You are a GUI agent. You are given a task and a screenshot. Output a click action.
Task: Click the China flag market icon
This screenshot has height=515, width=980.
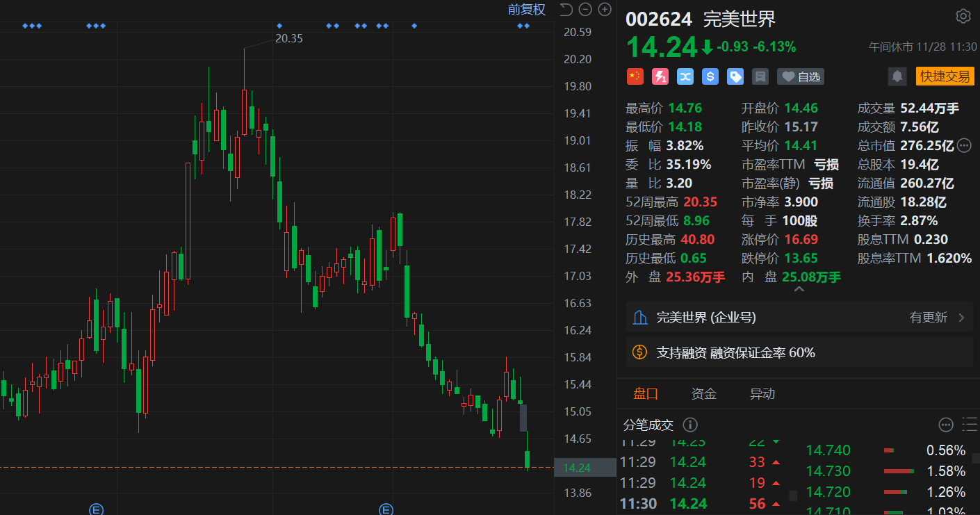(x=635, y=76)
